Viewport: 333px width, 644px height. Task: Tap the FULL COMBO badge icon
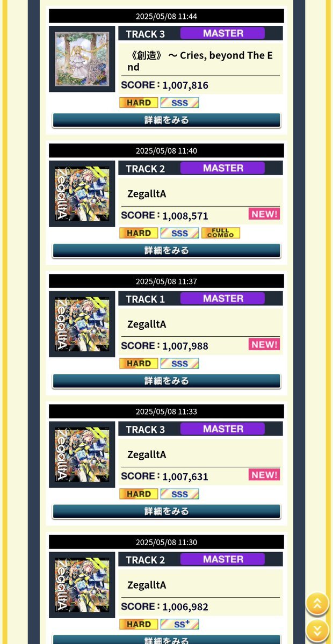point(221,233)
